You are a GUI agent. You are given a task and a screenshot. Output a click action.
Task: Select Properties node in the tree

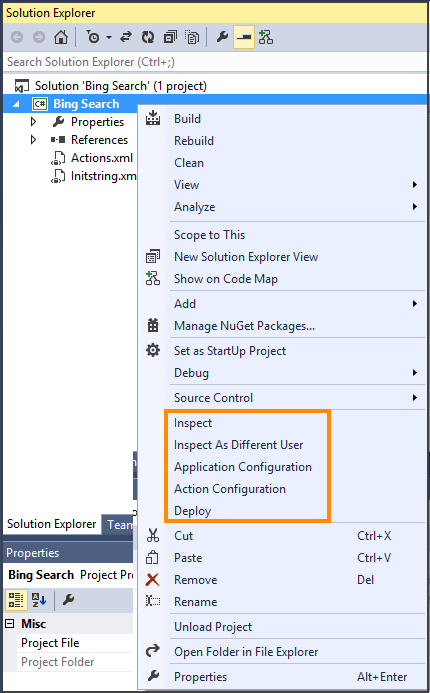tap(97, 122)
